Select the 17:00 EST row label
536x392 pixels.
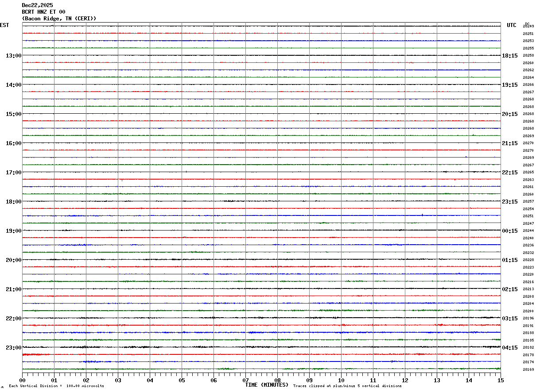point(13,173)
